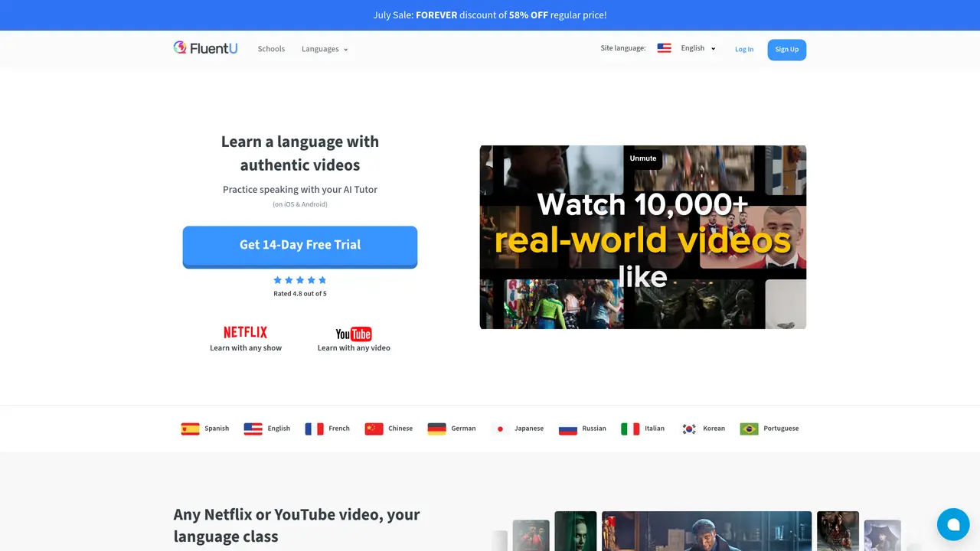
Task: Click the English language flag in the language row
Action: [x=253, y=429]
